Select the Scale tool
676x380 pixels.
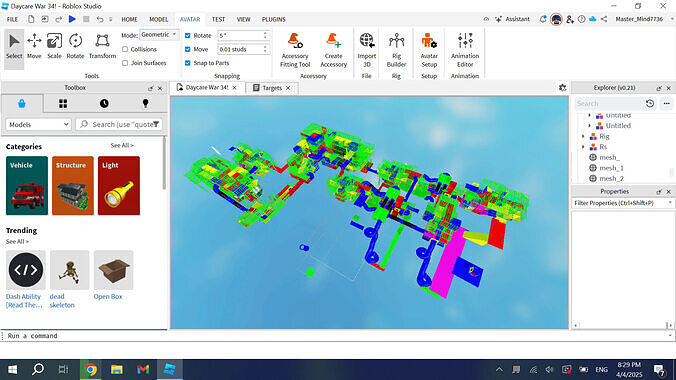click(54, 46)
